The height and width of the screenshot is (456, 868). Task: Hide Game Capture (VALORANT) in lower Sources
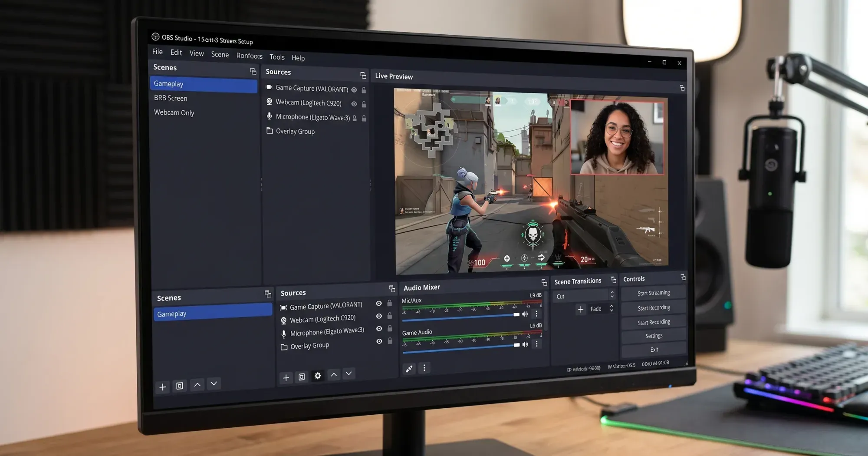pyautogui.click(x=379, y=304)
